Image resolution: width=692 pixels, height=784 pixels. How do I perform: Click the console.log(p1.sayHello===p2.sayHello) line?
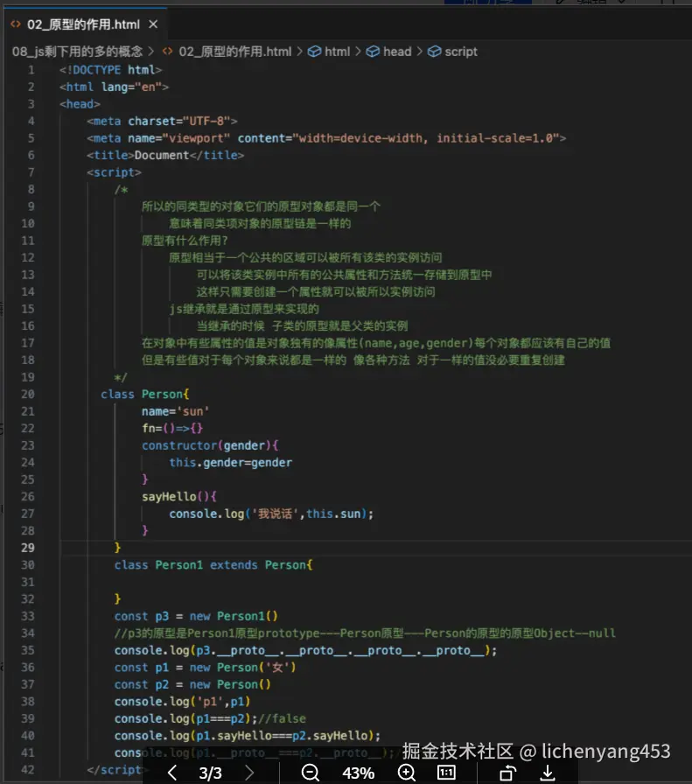click(x=247, y=736)
